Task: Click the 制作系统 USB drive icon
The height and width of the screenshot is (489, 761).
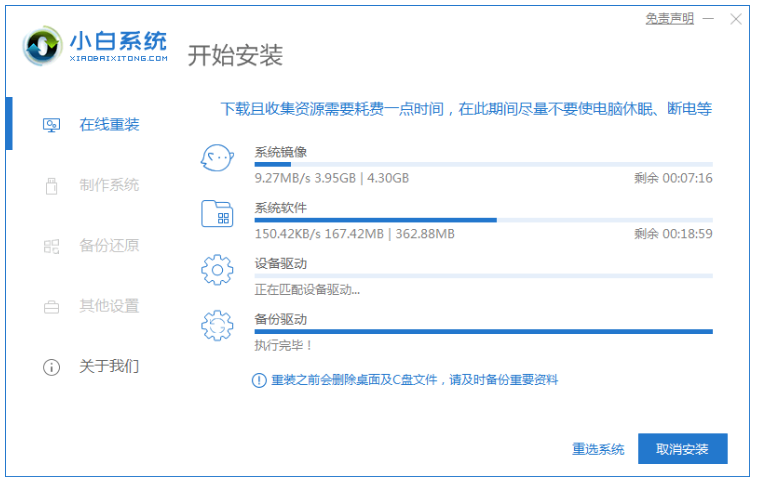Action: tap(52, 186)
